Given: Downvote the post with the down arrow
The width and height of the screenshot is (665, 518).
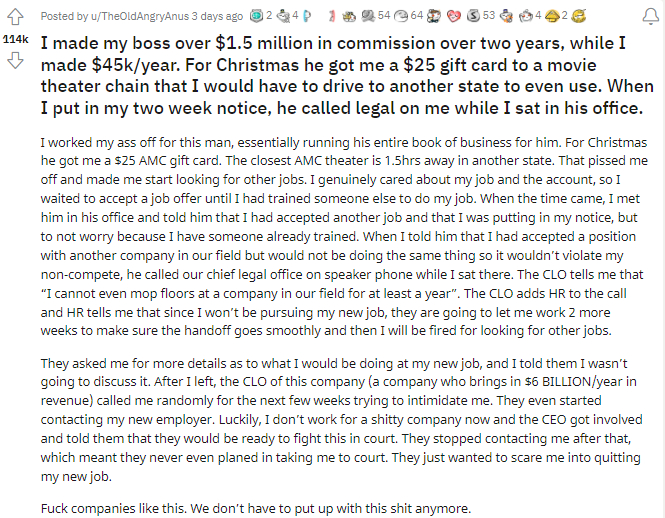Looking at the screenshot, I should tap(15, 59).
